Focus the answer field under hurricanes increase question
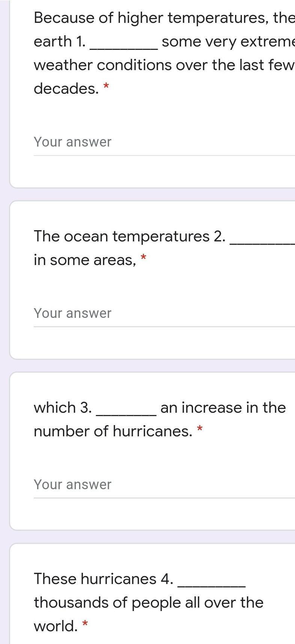This screenshot has height=644, width=295. coord(164,485)
